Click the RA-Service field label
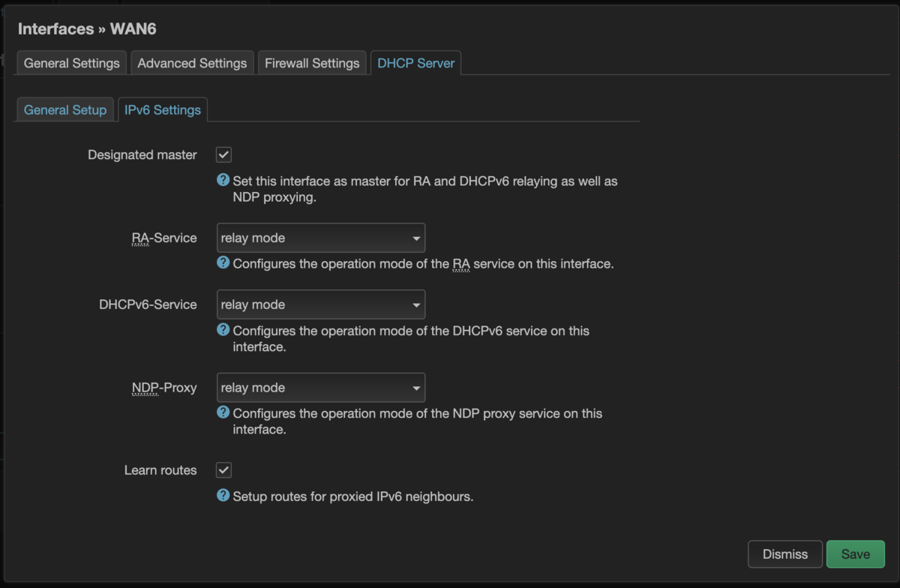 164,238
